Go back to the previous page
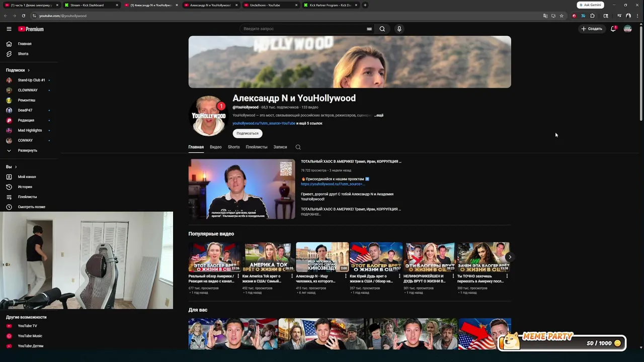The image size is (644, 362). point(6,16)
